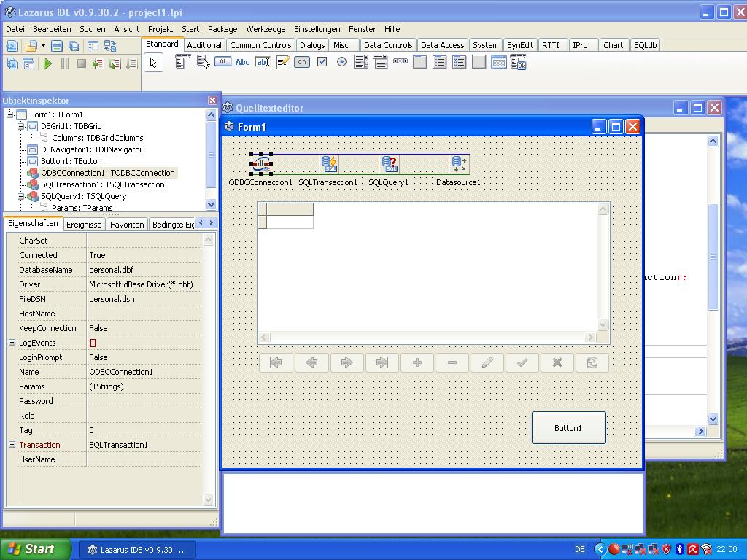Open the Ereignisse tab in inspector
Screen dimensions: 747x560
84,225
